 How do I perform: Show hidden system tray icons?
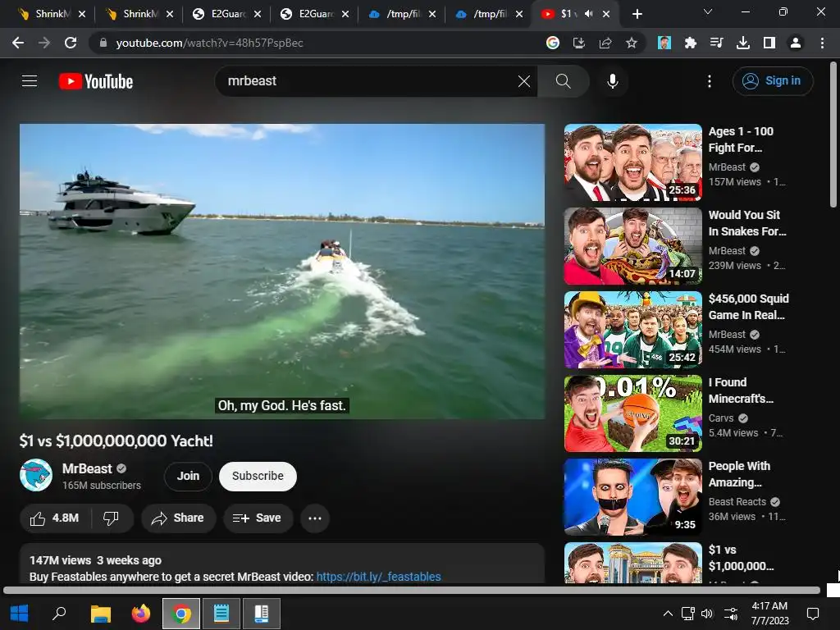(668, 614)
